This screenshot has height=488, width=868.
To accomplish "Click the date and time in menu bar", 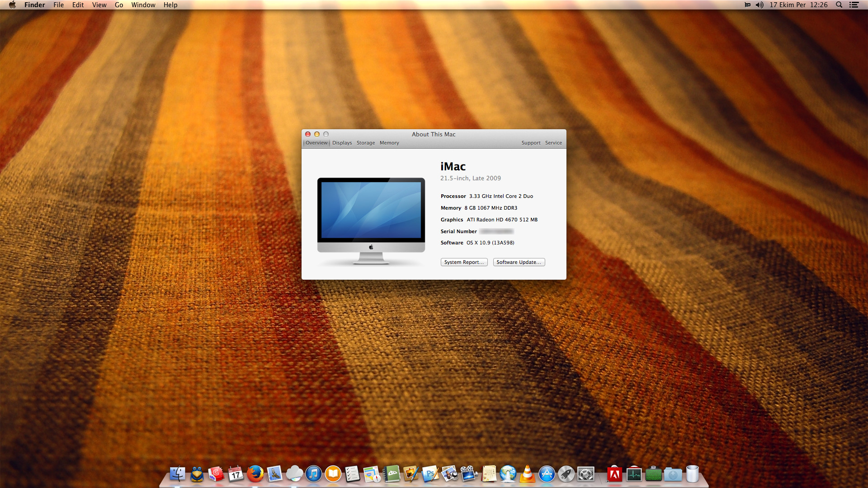I will [799, 5].
